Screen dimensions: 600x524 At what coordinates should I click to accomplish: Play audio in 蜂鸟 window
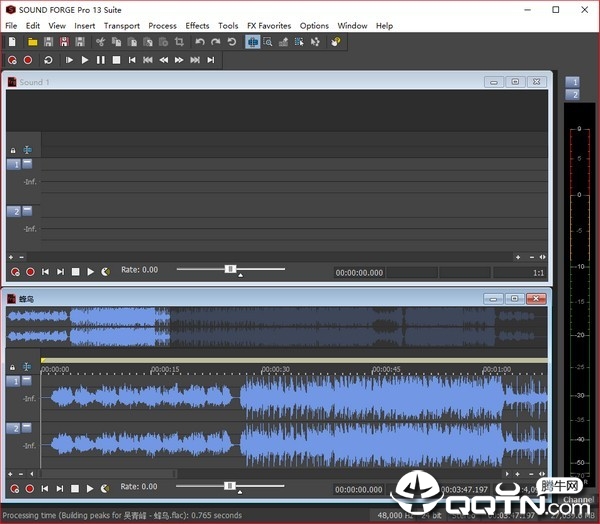(90, 488)
